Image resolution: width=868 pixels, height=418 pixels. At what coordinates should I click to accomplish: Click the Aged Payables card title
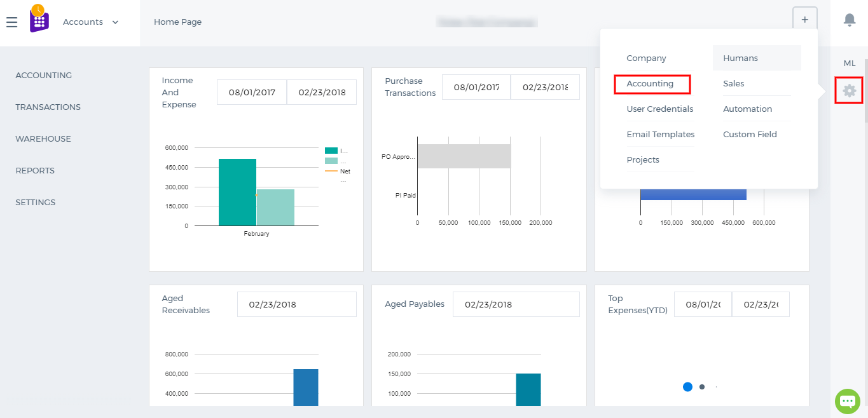415,304
